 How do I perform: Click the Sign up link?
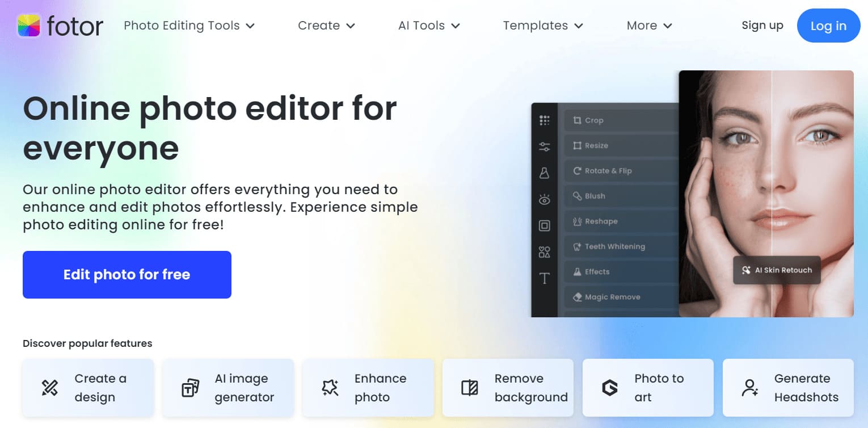click(x=762, y=26)
